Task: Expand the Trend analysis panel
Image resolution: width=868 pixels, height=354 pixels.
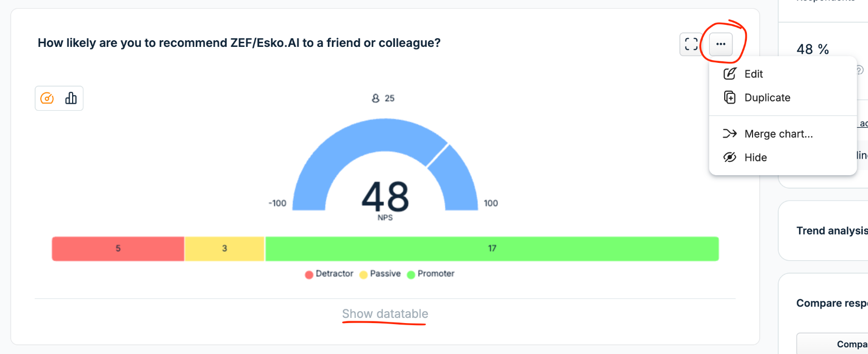Action: click(831, 230)
